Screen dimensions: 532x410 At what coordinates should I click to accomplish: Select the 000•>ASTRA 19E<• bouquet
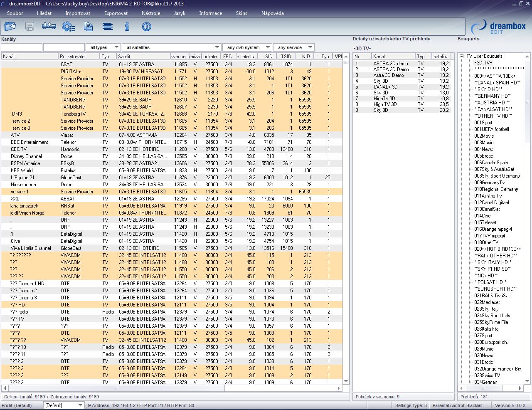pos(495,76)
